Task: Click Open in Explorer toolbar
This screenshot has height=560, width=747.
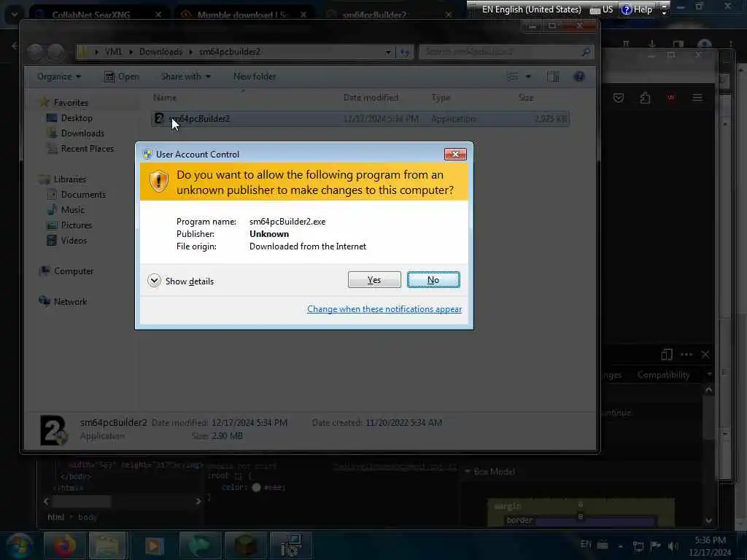Action: (x=122, y=77)
